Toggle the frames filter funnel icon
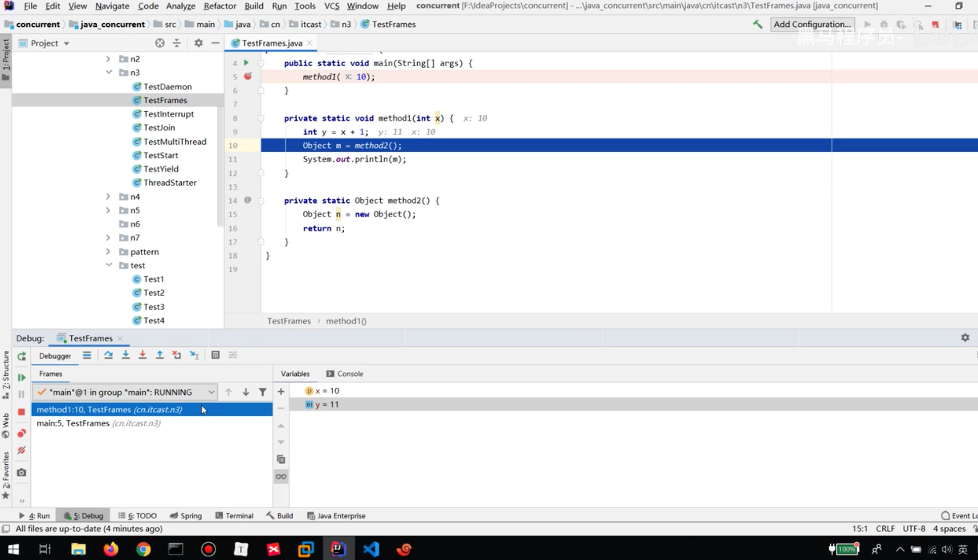 tap(263, 392)
